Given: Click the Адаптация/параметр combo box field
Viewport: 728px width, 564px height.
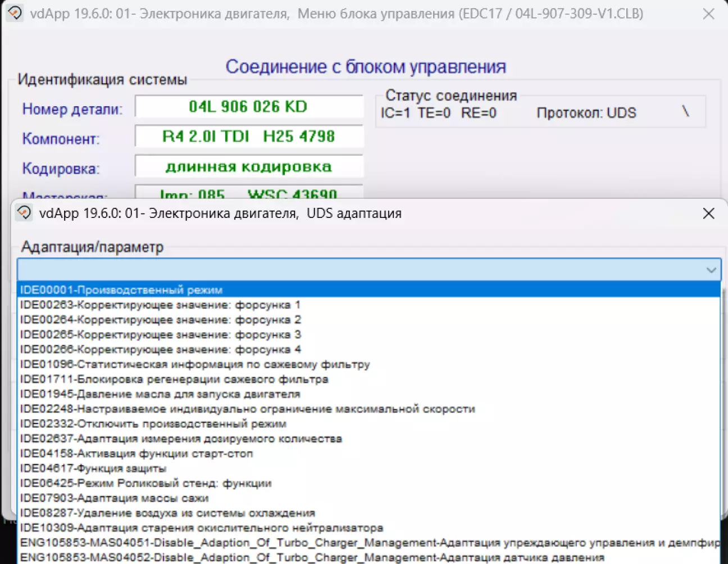Looking at the screenshot, I should pyautogui.click(x=360, y=270).
